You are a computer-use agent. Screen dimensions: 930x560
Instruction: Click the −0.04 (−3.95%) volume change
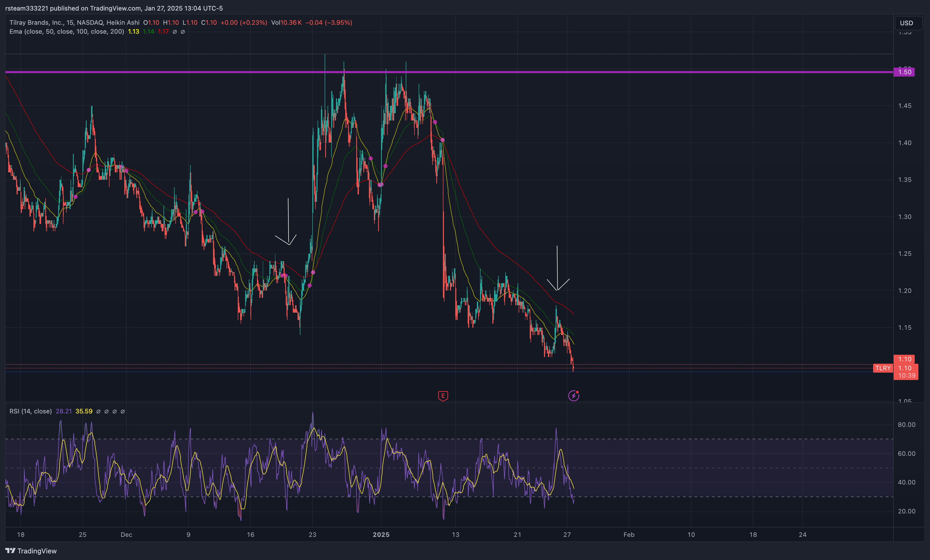click(x=329, y=23)
